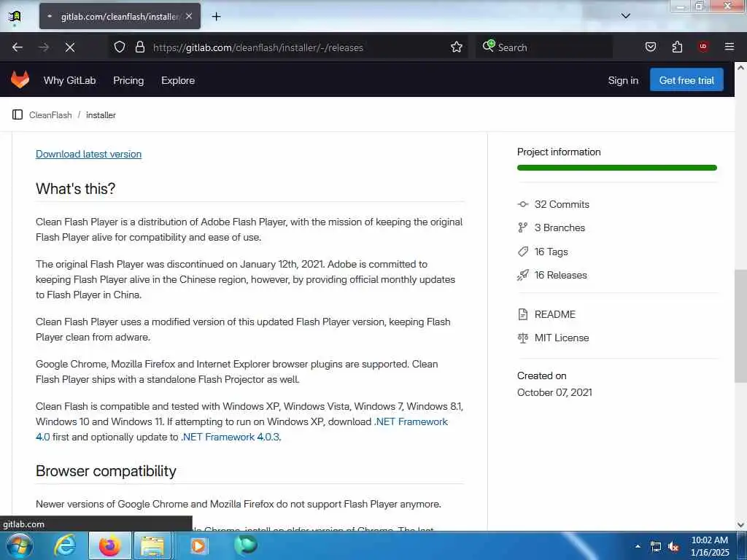The width and height of the screenshot is (747, 560).
Task: Open the MIT License link
Action: click(x=562, y=338)
